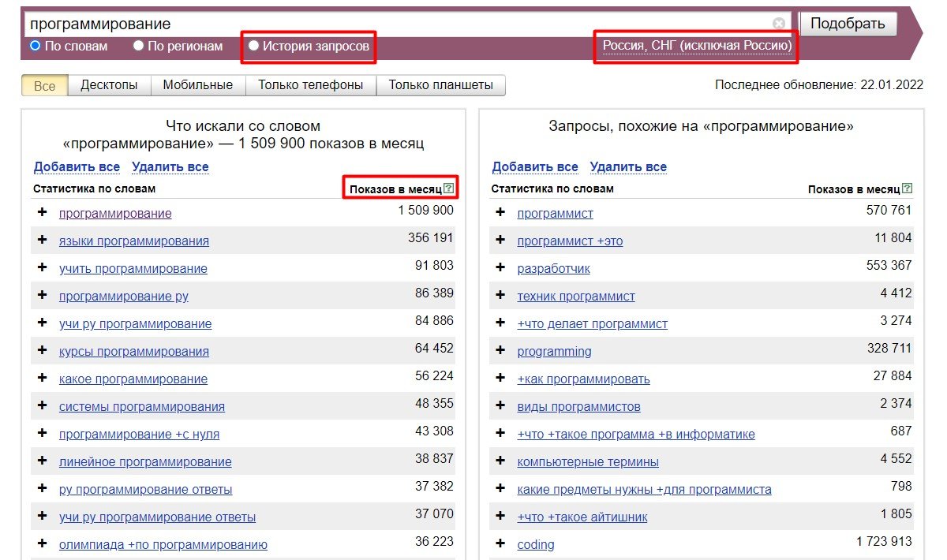Image resolution: width=947 pixels, height=560 pixels.
Task: Add 'какое программирование' with its plus icon
Action: click(42, 378)
